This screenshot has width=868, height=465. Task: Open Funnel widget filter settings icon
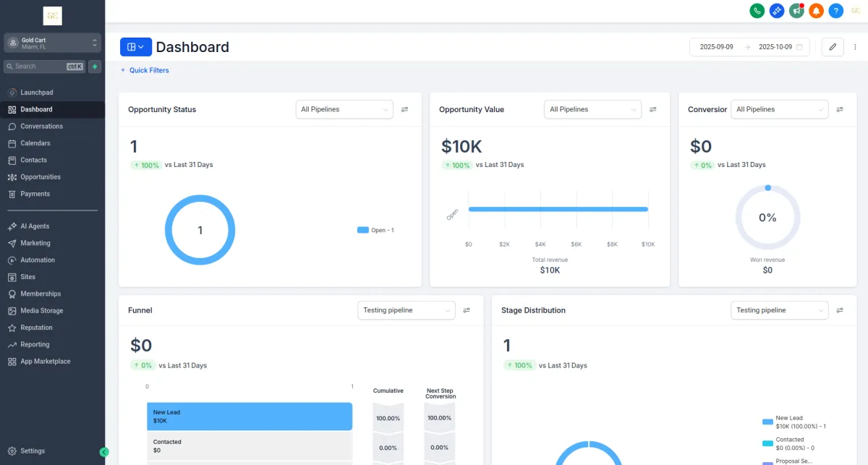pos(467,310)
